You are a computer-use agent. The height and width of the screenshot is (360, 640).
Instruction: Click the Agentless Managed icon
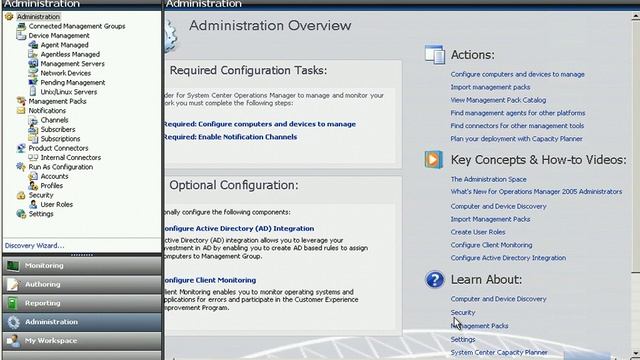pyautogui.click(x=33, y=54)
